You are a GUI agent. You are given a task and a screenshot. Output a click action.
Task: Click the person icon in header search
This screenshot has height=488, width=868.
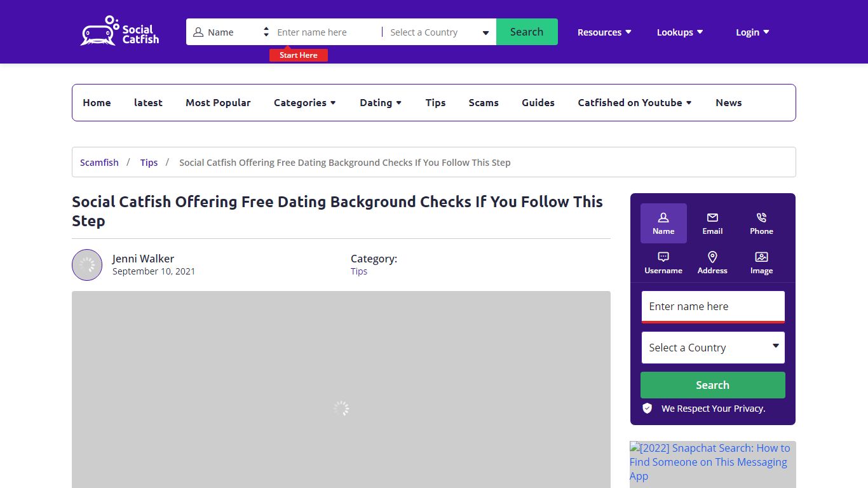198,32
